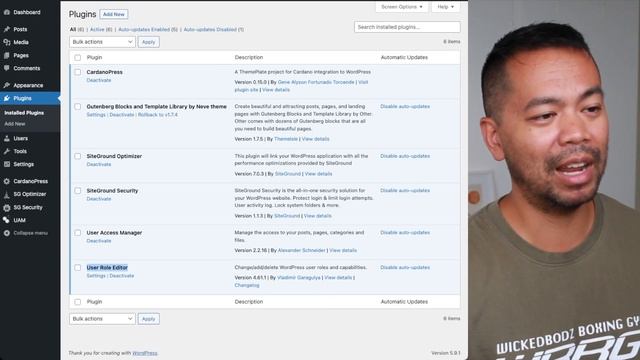640x360 pixels.
Task: Click the Media icon in sidebar
Action: pos(7,42)
